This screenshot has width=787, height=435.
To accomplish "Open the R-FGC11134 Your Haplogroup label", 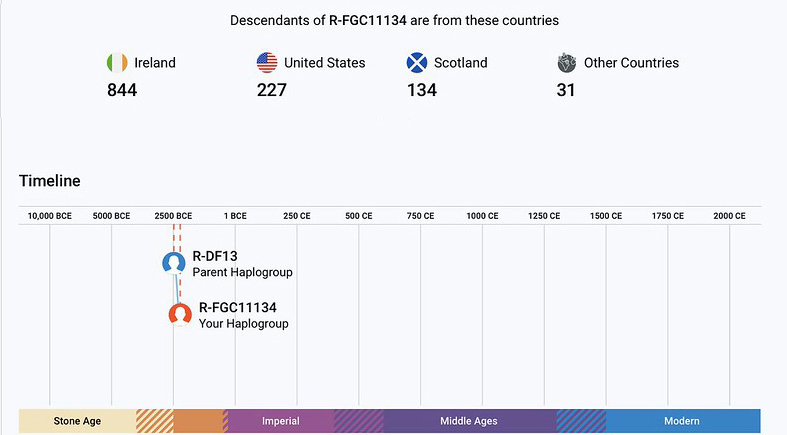I will click(x=238, y=308).
